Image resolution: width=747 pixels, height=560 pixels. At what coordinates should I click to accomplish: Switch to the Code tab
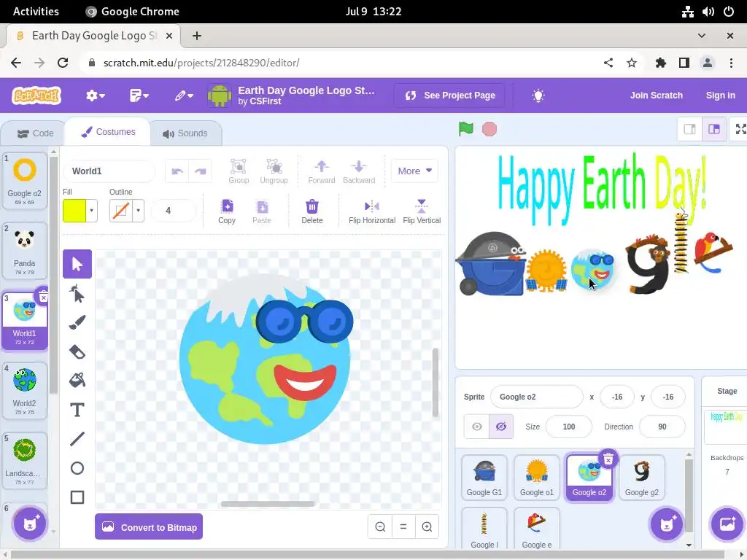[x=35, y=133]
